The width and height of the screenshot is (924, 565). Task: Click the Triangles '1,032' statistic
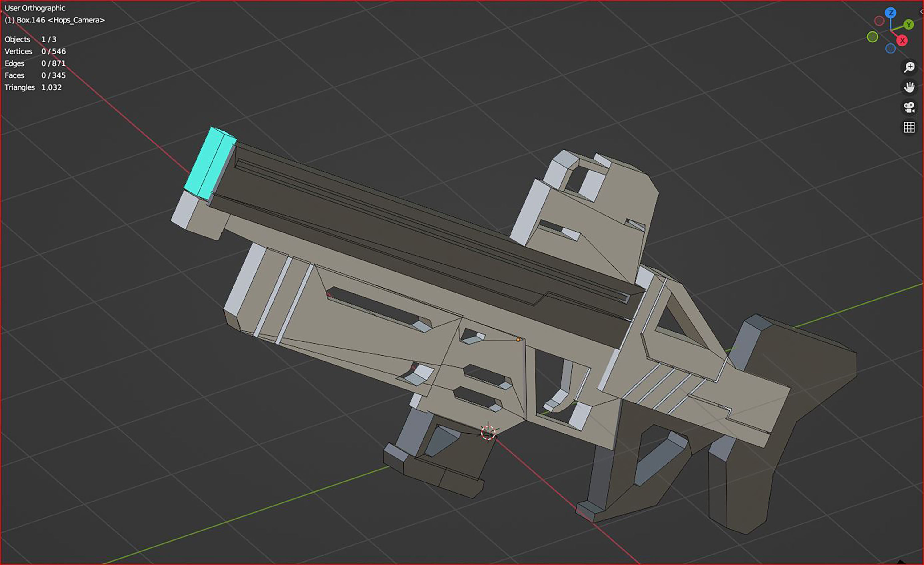click(51, 87)
